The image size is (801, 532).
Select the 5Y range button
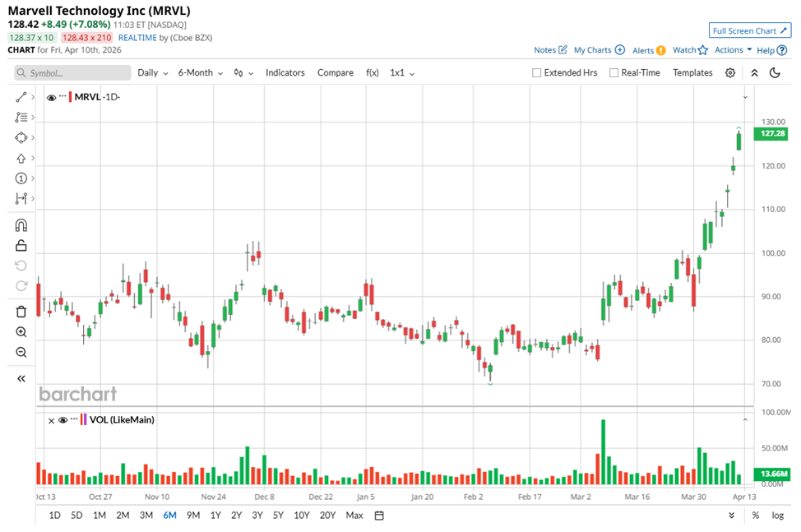tap(278, 516)
